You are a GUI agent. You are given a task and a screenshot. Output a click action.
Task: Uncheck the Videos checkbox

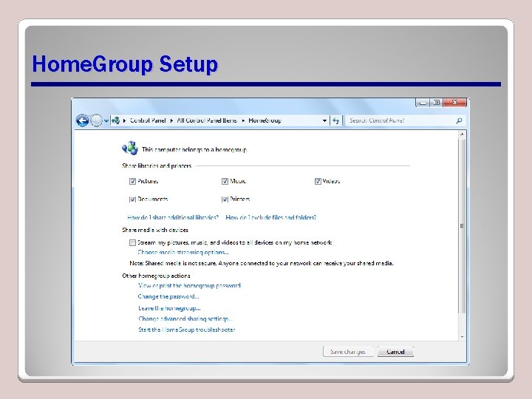318,181
